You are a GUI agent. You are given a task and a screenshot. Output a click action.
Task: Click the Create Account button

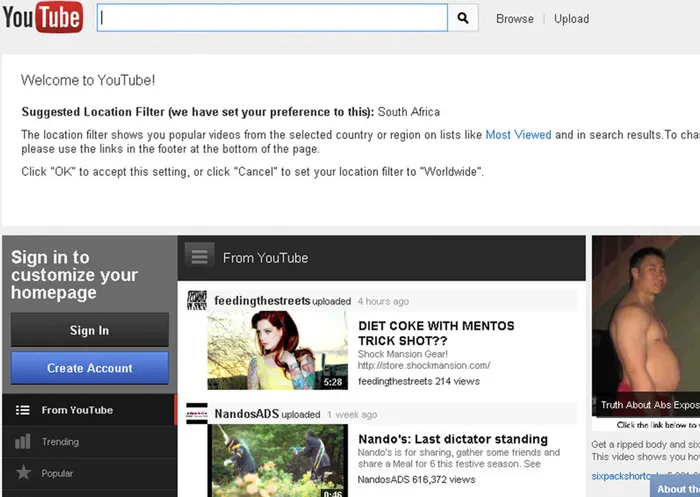click(x=90, y=368)
